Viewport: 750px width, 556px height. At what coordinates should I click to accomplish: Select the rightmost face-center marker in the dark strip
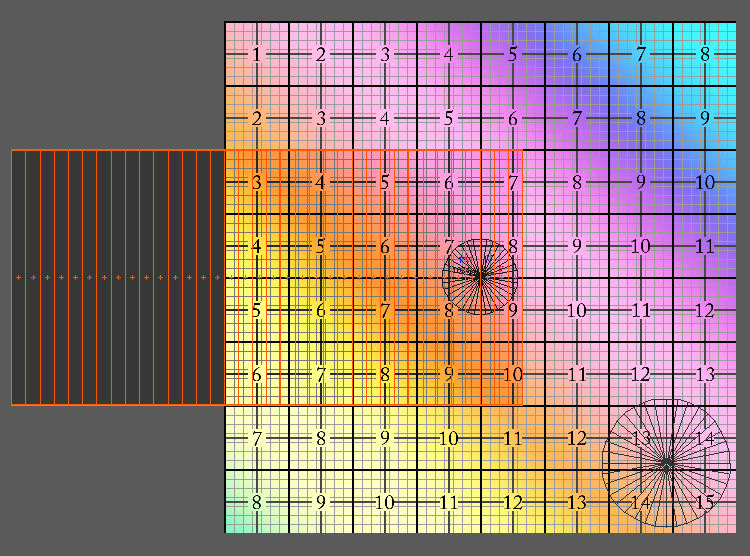click(x=217, y=277)
